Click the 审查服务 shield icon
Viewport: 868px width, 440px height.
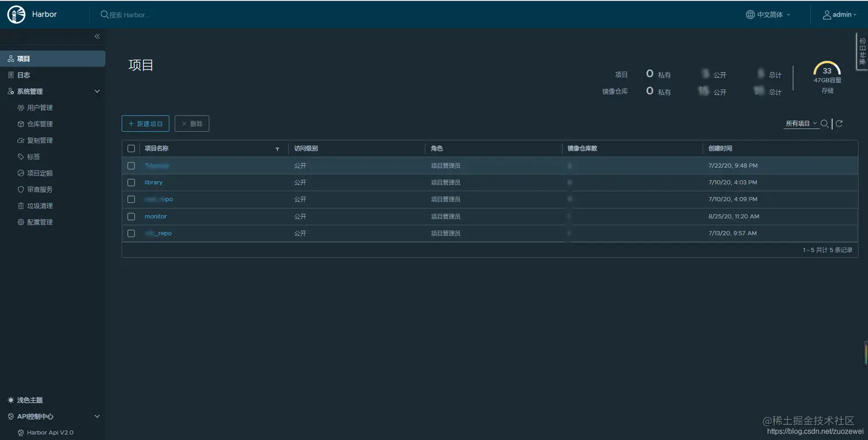[21, 189]
